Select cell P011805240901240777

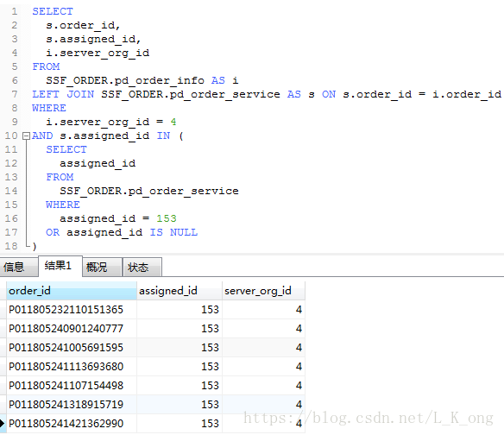pyautogui.click(x=72, y=329)
